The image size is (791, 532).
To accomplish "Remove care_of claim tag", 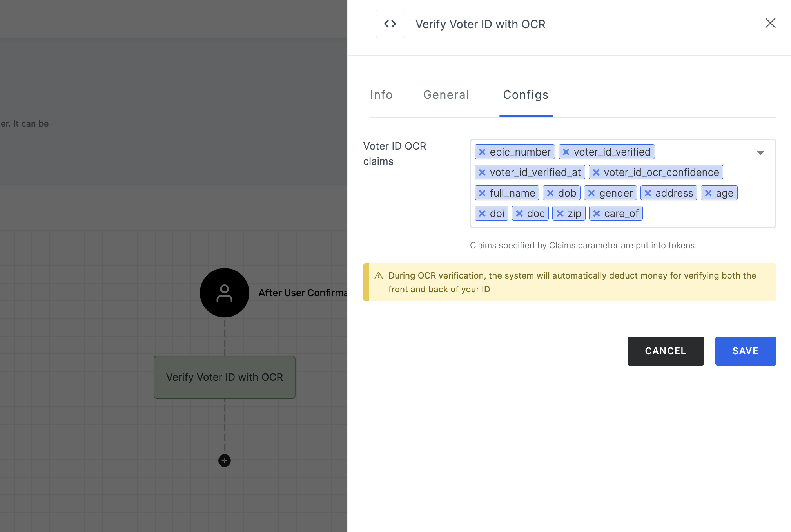I will (x=596, y=213).
